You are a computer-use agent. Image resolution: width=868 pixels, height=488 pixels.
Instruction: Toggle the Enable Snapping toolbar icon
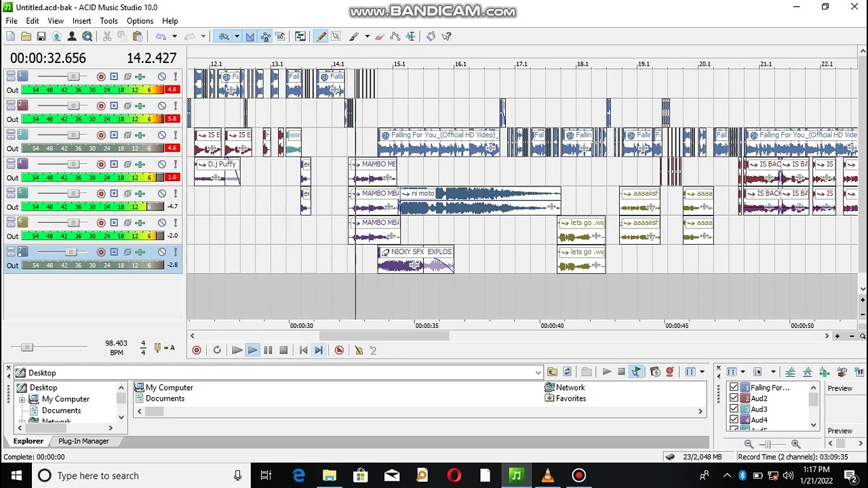(x=223, y=37)
